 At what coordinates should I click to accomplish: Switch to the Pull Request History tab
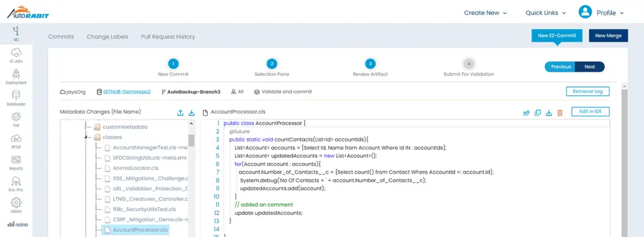click(168, 36)
